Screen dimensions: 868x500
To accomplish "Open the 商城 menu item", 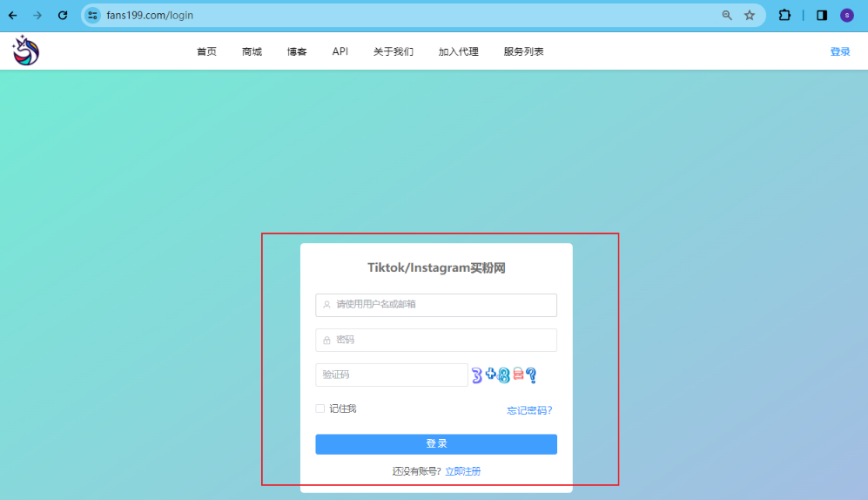I will pyautogui.click(x=252, y=51).
